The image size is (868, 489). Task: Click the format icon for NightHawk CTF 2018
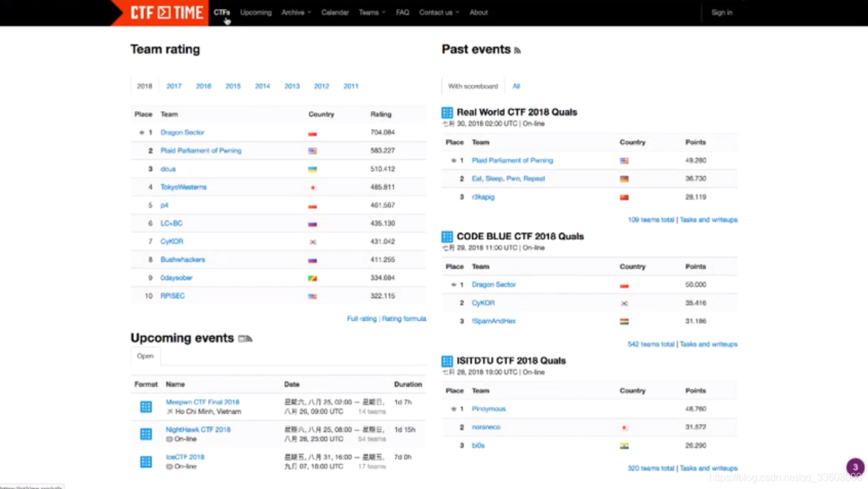tap(146, 434)
